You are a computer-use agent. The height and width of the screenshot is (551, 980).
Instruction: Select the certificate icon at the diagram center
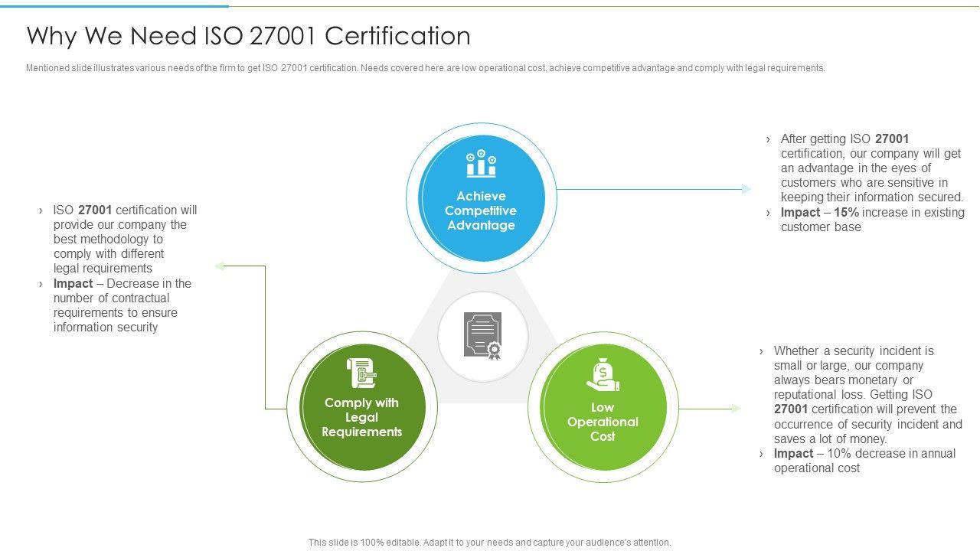point(483,336)
